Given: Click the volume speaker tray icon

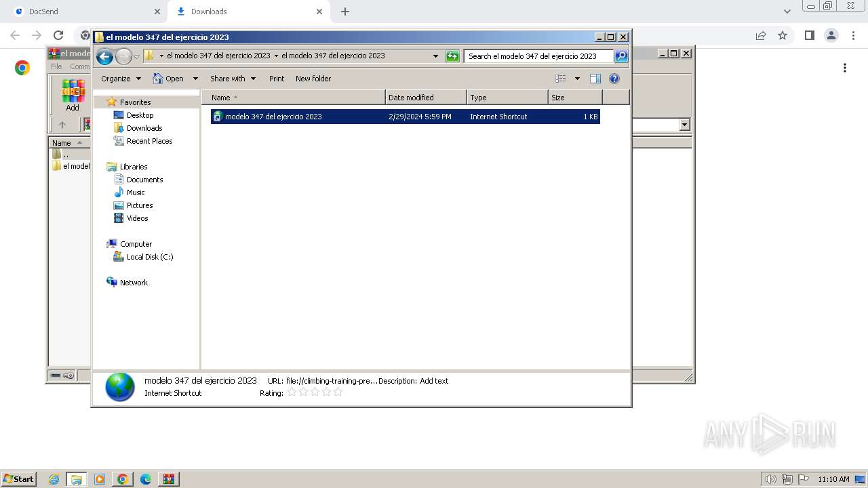Looking at the screenshot, I should [x=770, y=479].
